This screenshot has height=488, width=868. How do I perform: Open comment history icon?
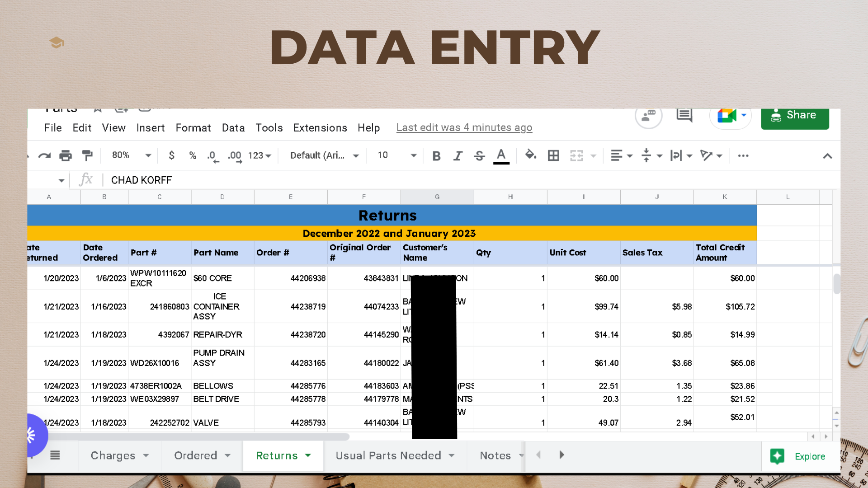click(x=684, y=116)
